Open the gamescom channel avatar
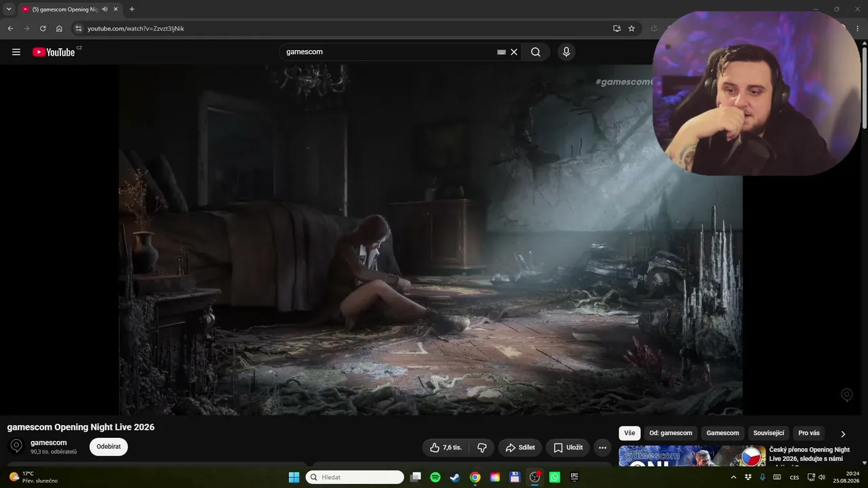 [17, 446]
